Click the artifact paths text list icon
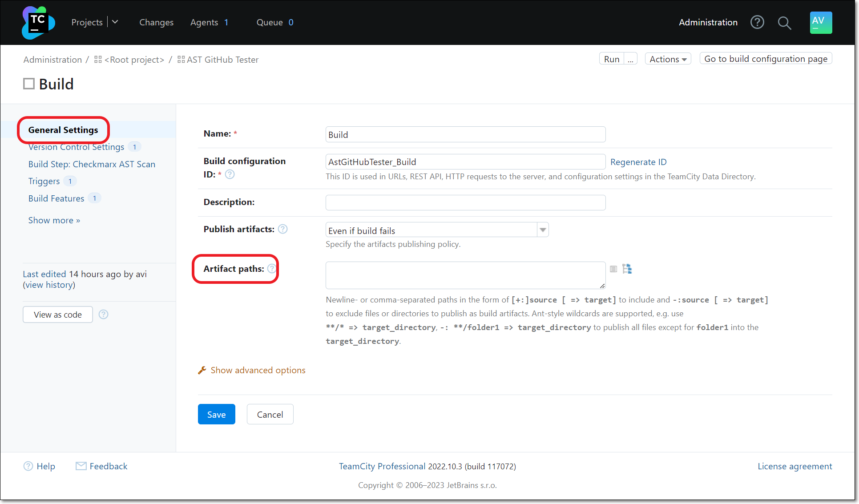 coord(613,269)
